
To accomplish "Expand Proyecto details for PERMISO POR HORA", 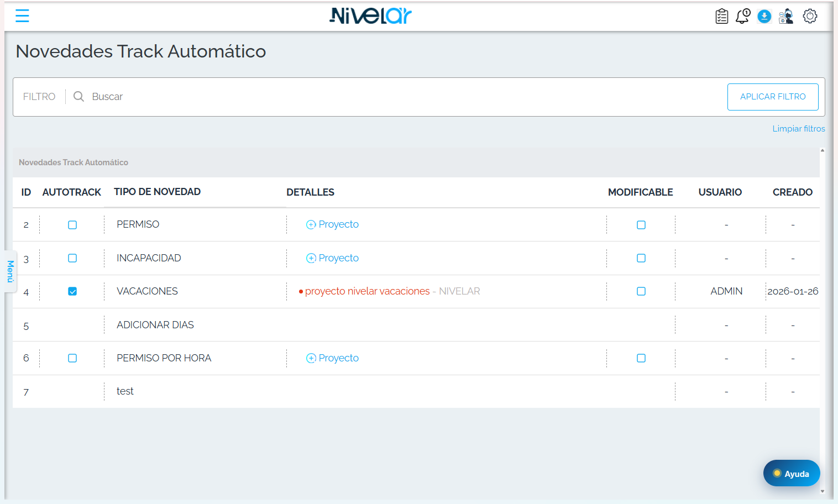I will point(333,358).
